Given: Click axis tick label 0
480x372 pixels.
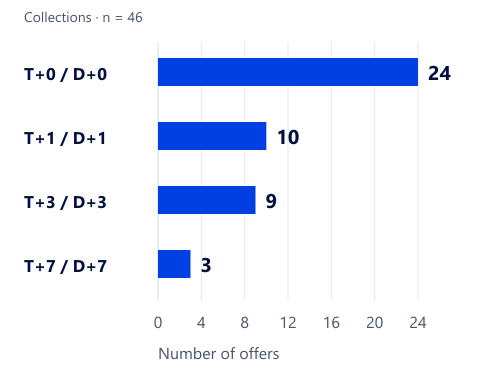Looking at the screenshot, I should (158, 323).
